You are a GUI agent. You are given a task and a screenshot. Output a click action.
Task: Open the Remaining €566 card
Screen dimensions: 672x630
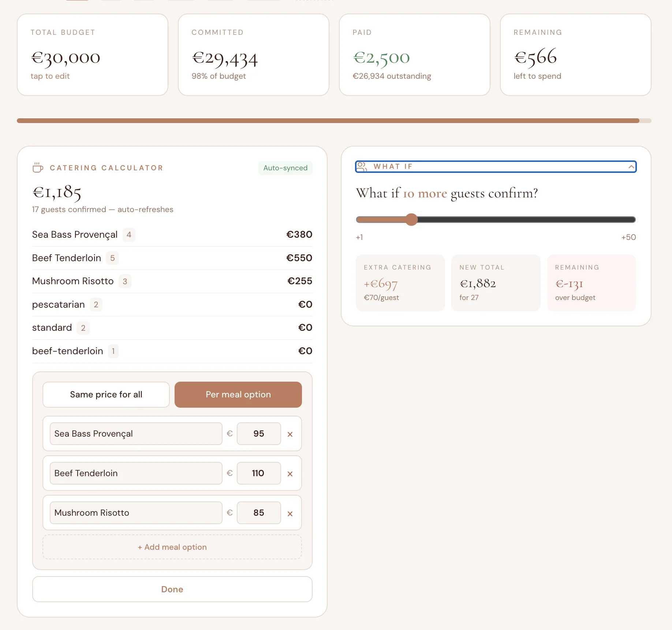(576, 55)
